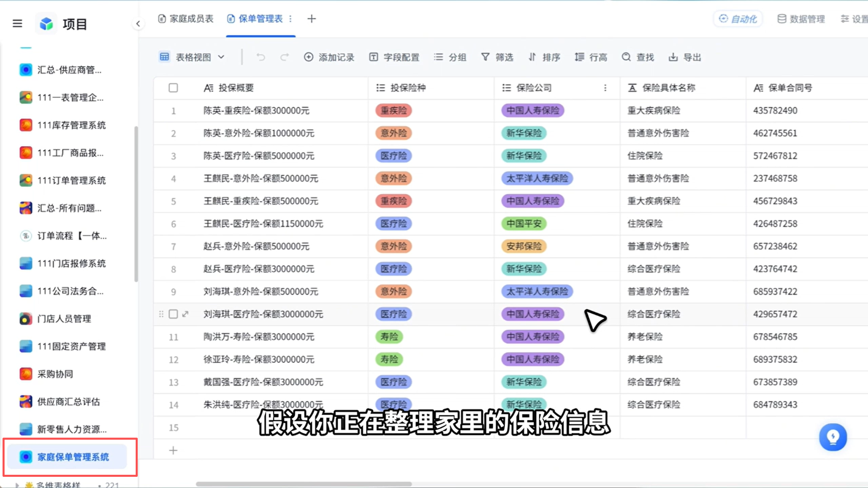This screenshot has width=868, height=488.
Task: Open 数据管理 in the top bar
Action: pos(801,19)
